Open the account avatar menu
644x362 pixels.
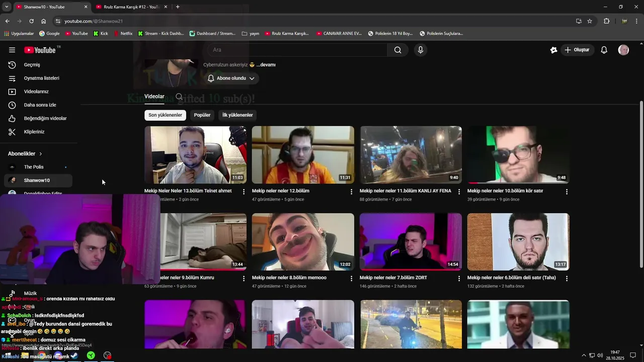(623, 50)
